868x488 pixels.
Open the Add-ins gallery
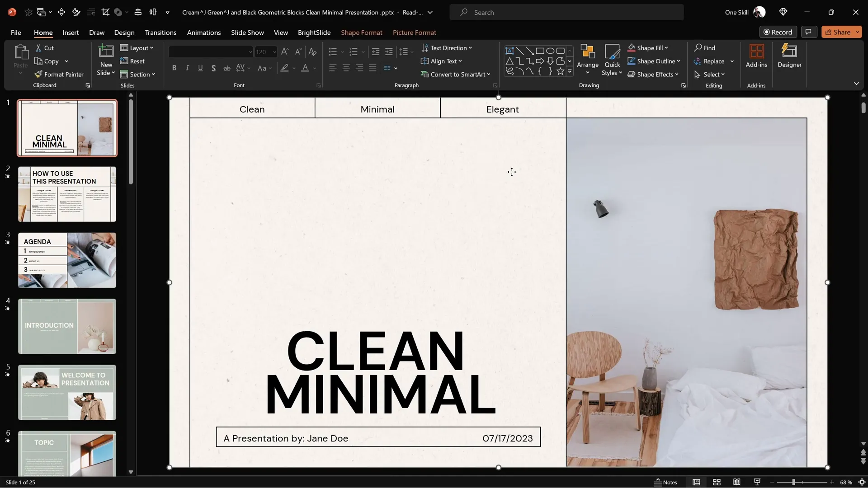[x=756, y=56]
